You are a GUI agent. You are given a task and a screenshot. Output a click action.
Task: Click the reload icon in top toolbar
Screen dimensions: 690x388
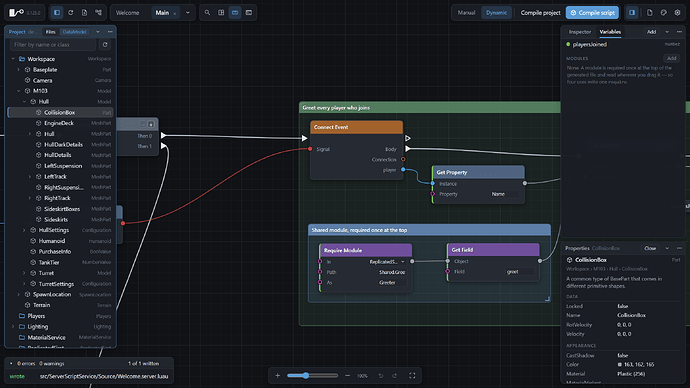pyautogui.click(x=70, y=13)
